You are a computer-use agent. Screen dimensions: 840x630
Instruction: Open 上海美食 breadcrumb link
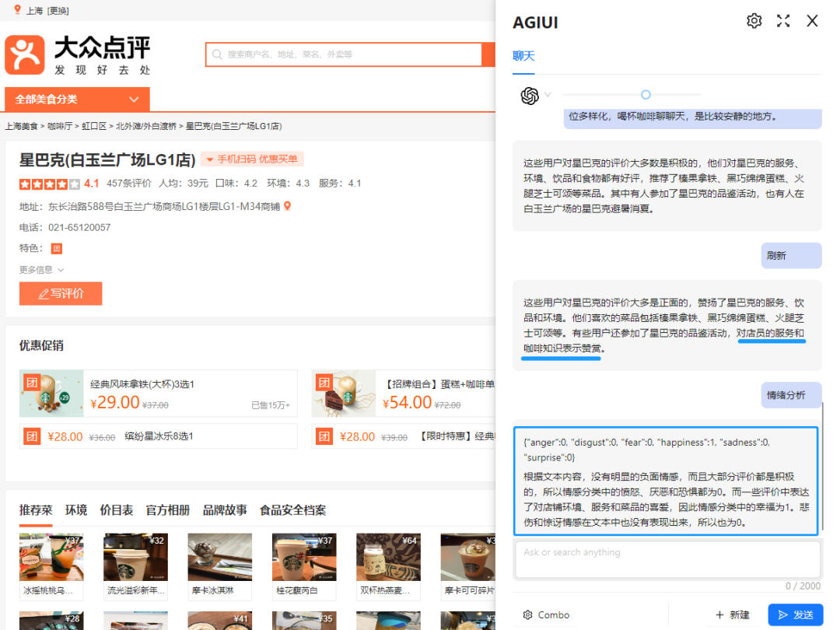tap(22, 126)
